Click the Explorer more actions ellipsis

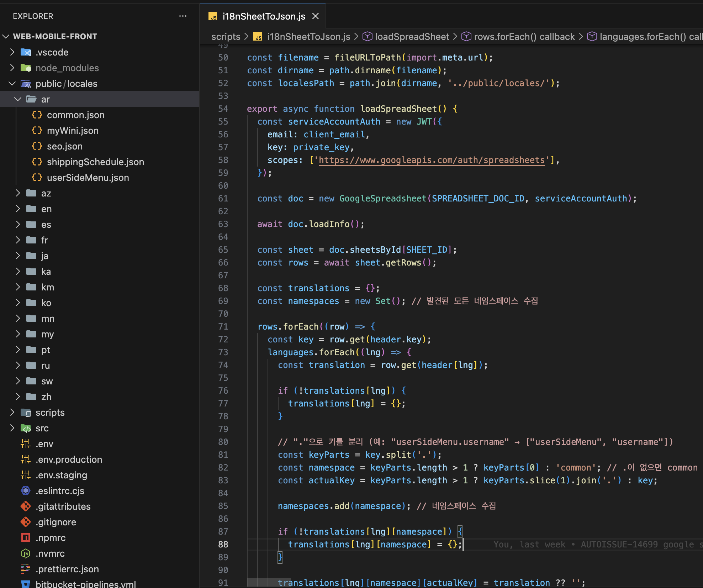(x=183, y=16)
